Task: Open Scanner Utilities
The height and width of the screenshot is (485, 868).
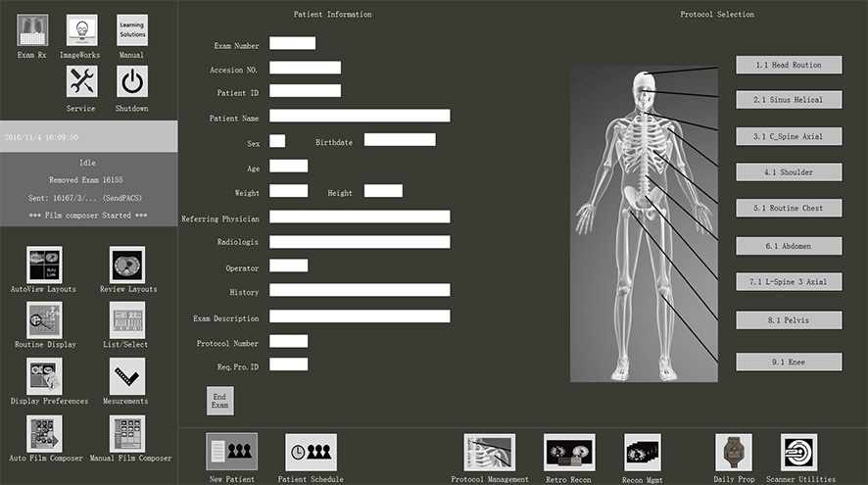Action: tap(798, 453)
